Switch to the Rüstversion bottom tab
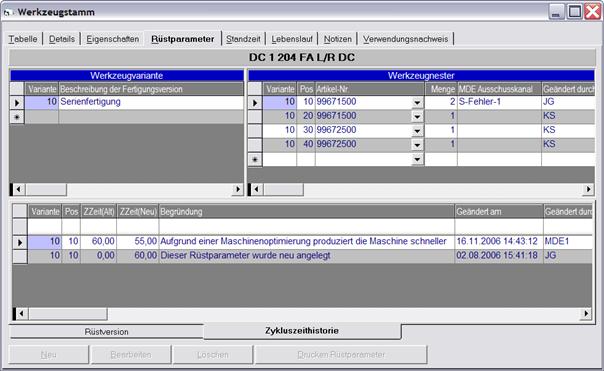 coord(106,332)
